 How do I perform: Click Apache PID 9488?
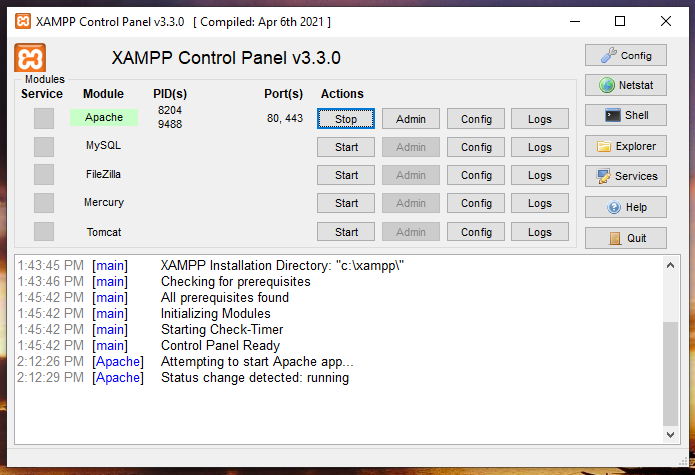pos(170,124)
